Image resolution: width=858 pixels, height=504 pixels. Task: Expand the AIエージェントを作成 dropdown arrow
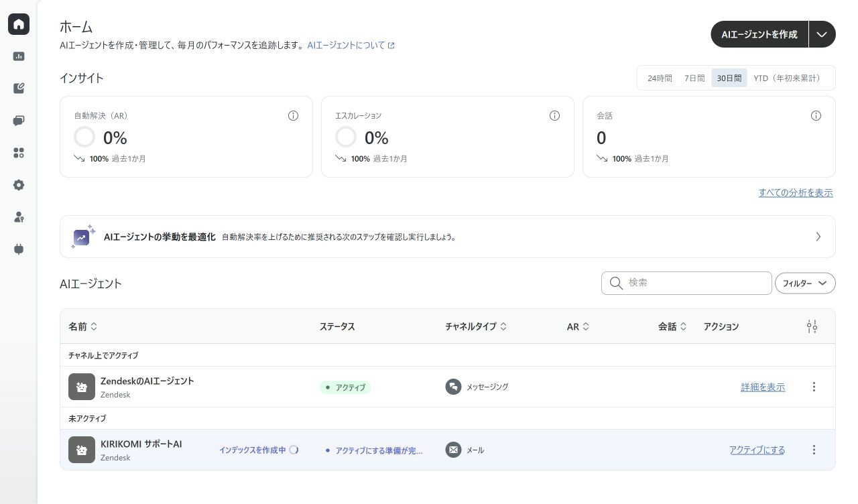tap(822, 34)
